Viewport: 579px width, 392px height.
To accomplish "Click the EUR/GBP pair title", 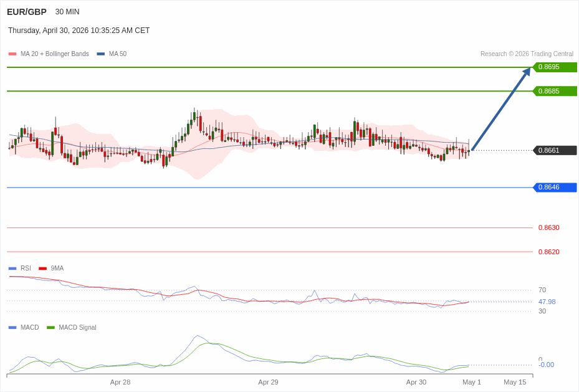I will pyautogui.click(x=27, y=12).
